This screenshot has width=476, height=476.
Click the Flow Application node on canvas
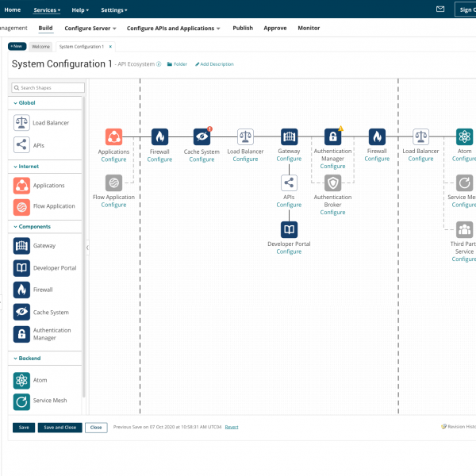pos(113,182)
